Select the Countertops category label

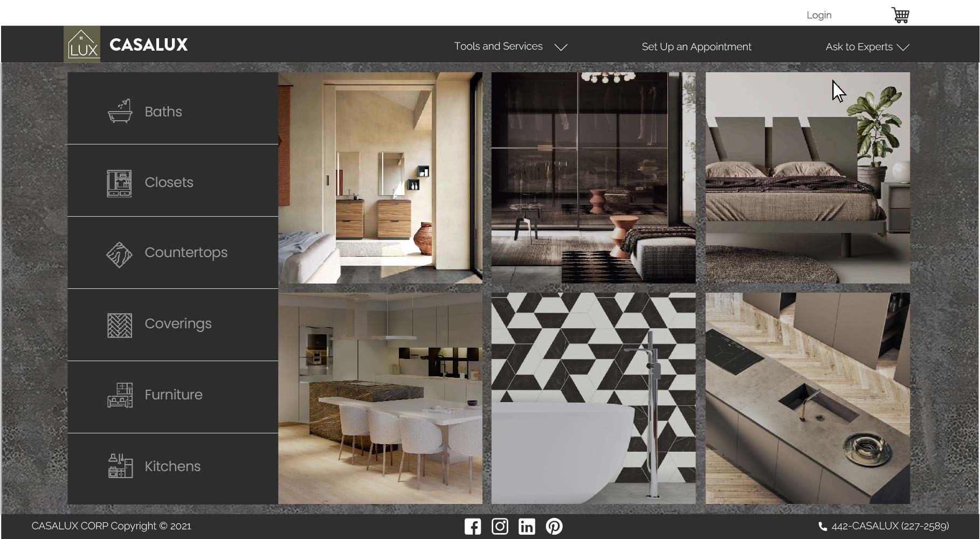[x=186, y=253]
